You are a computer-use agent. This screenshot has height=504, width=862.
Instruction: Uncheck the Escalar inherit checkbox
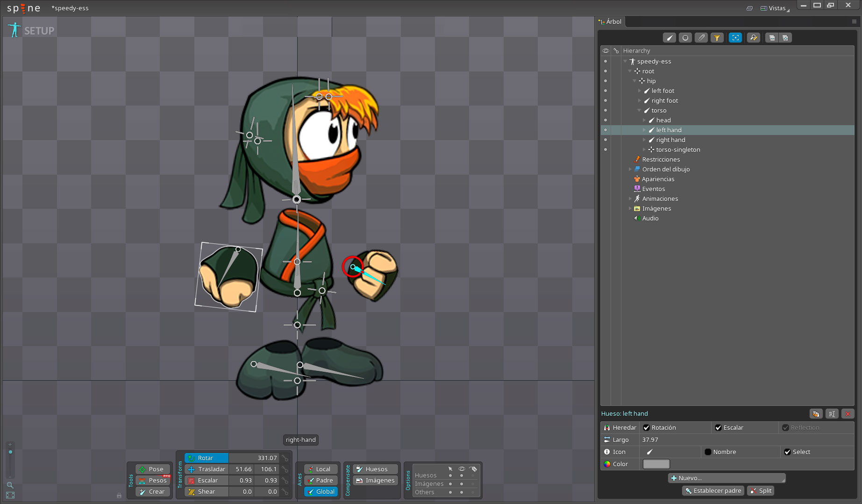click(718, 427)
